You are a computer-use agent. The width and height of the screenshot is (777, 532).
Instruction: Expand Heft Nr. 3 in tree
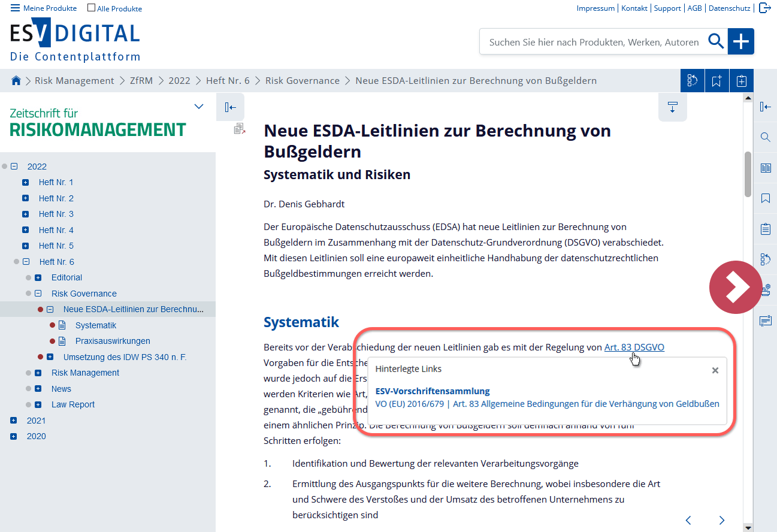click(x=26, y=214)
